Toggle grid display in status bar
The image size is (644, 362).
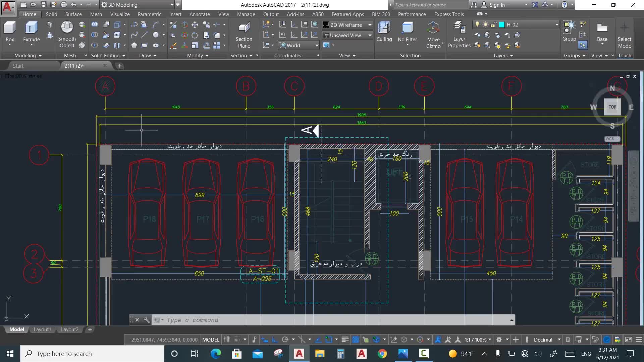pyautogui.click(x=226, y=340)
